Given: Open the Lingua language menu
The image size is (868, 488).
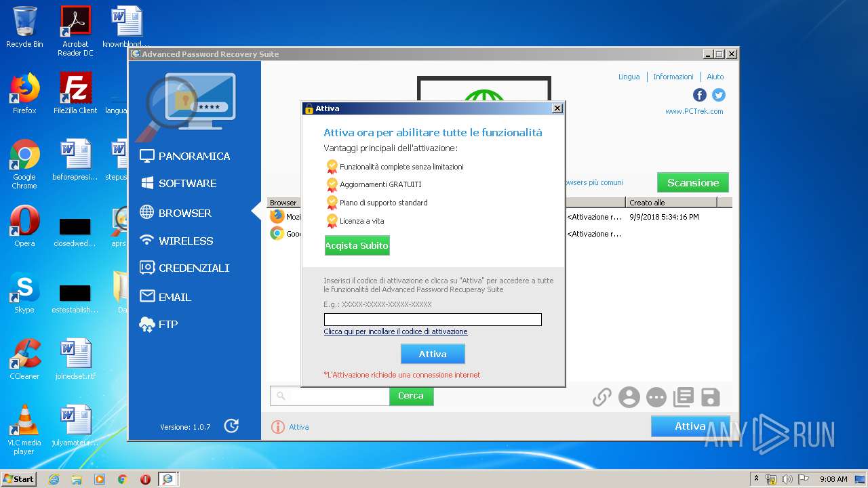Looking at the screenshot, I should (x=629, y=77).
